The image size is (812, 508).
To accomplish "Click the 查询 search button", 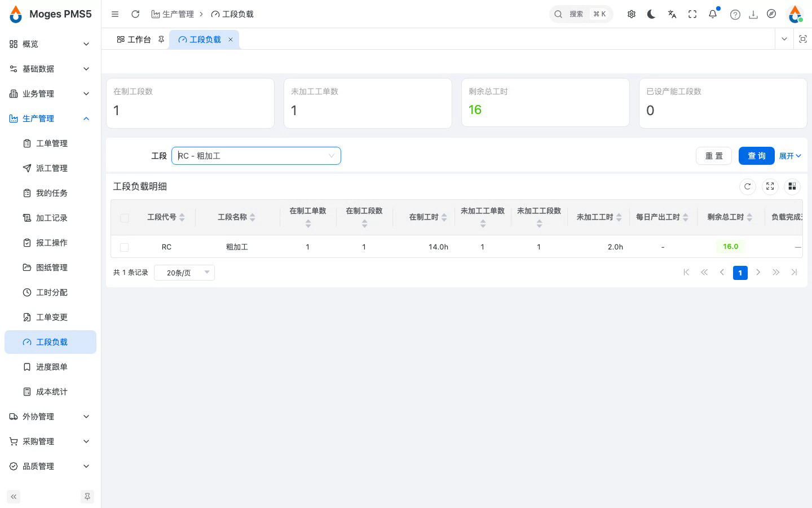I will [757, 156].
